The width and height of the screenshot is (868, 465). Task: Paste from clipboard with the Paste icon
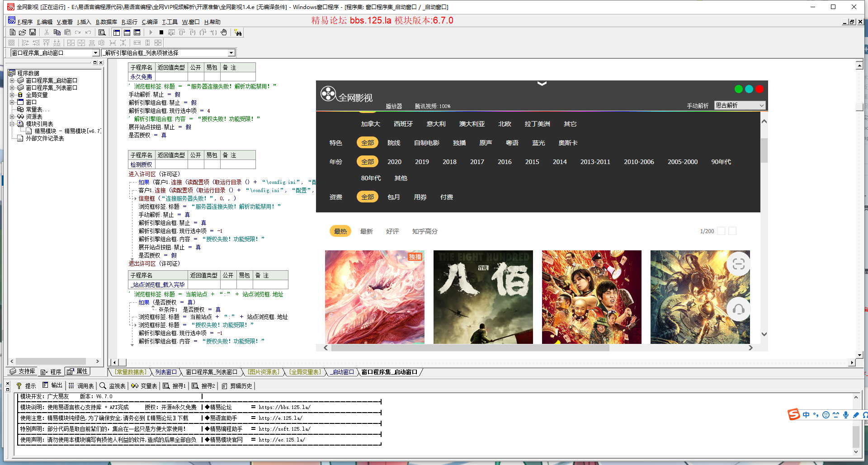click(67, 33)
